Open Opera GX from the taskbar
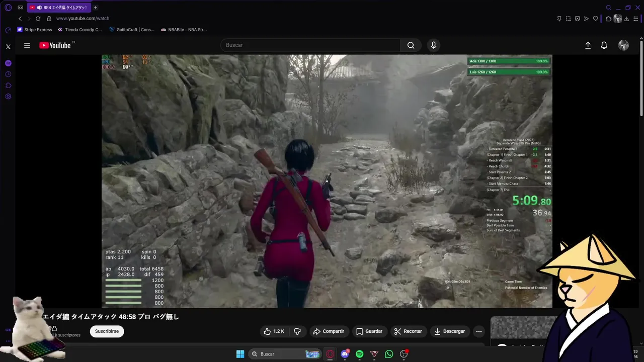Image resolution: width=644 pixels, height=362 pixels. point(330,354)
